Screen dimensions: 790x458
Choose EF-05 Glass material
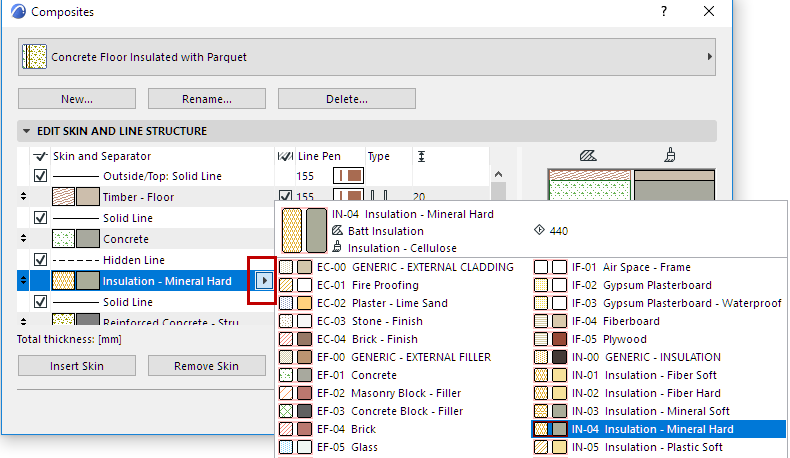coord(404,447)
